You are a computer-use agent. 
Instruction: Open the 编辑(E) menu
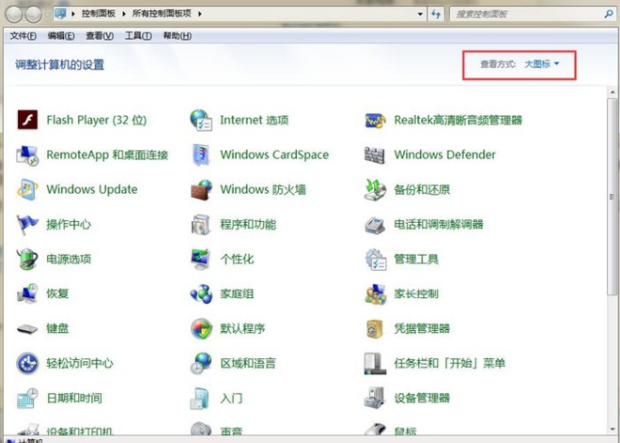(61, 36)
